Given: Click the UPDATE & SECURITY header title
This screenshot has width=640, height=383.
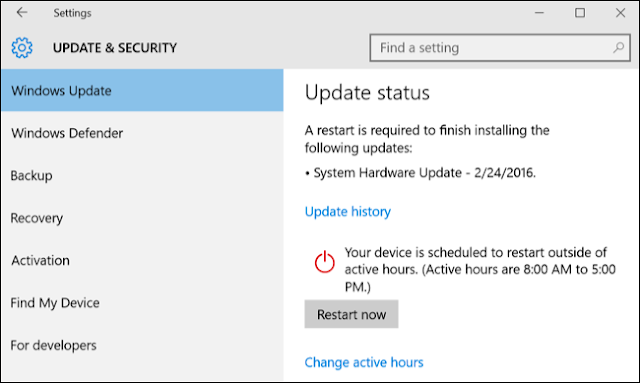Looking at the screenshot, I should click(x=115, y=48).
